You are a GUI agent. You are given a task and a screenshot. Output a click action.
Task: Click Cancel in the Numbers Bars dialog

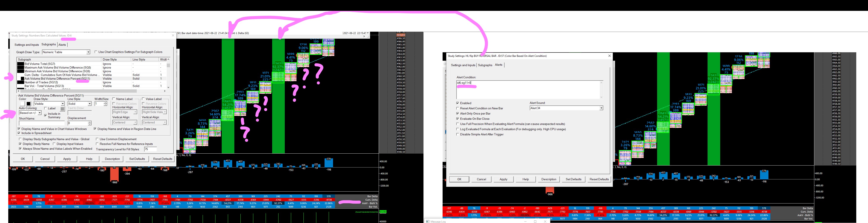pyautogui.click(x=45, y=159)
